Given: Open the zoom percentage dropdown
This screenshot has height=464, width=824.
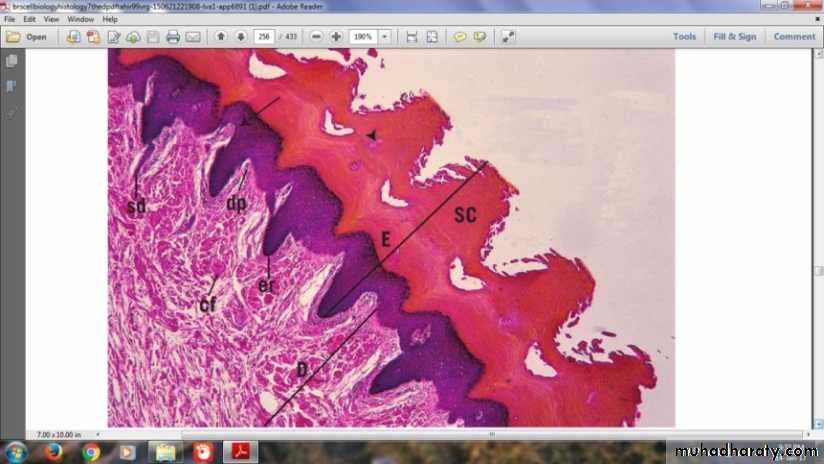Looking at the screenshot, I should [385, 37].
